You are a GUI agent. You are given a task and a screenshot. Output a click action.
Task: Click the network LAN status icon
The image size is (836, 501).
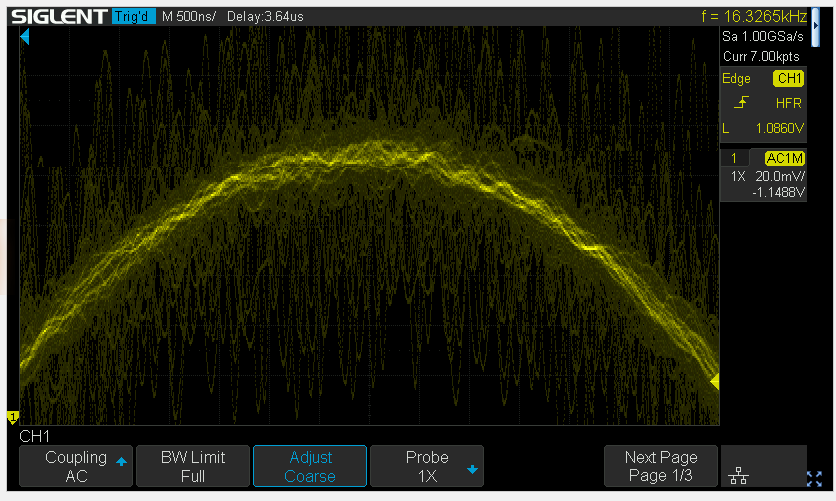pyautogui.click(x=738, y=475)
